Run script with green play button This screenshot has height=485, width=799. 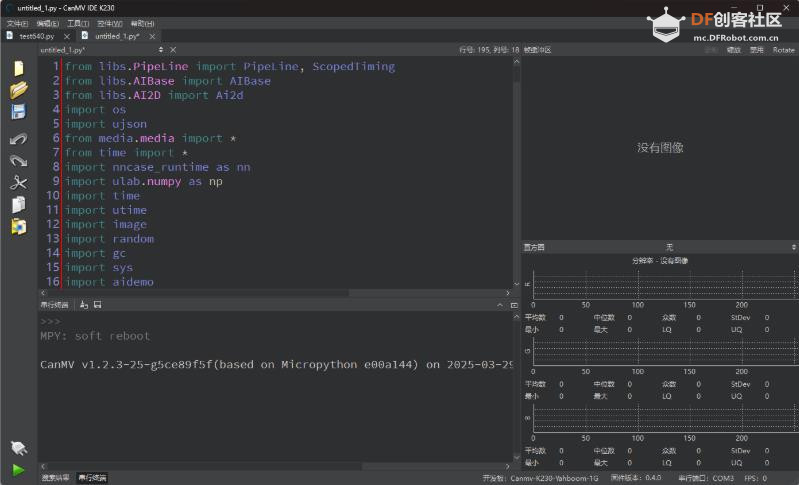[x=18, y=469]
